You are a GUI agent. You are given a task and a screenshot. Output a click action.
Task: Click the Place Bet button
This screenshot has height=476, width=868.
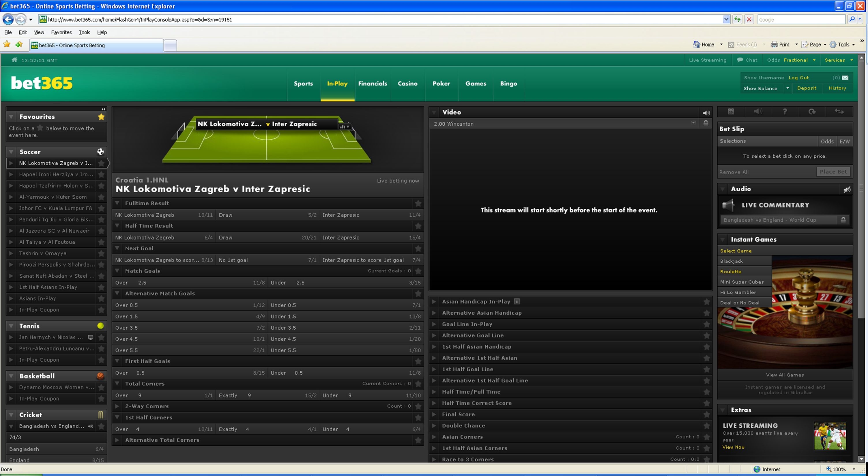(833, 171)
